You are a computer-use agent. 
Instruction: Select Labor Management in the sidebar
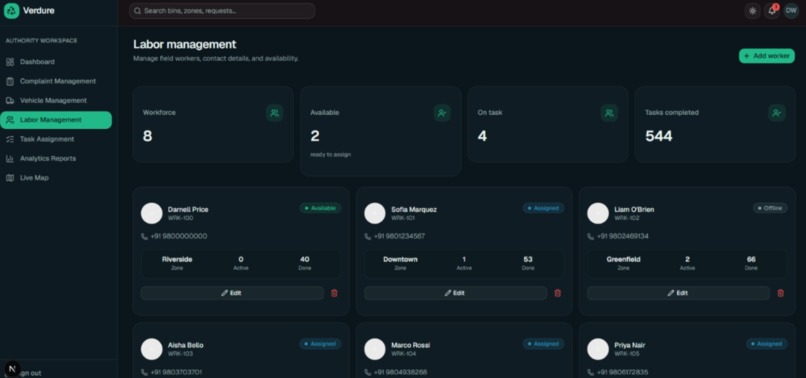(56, 120)
